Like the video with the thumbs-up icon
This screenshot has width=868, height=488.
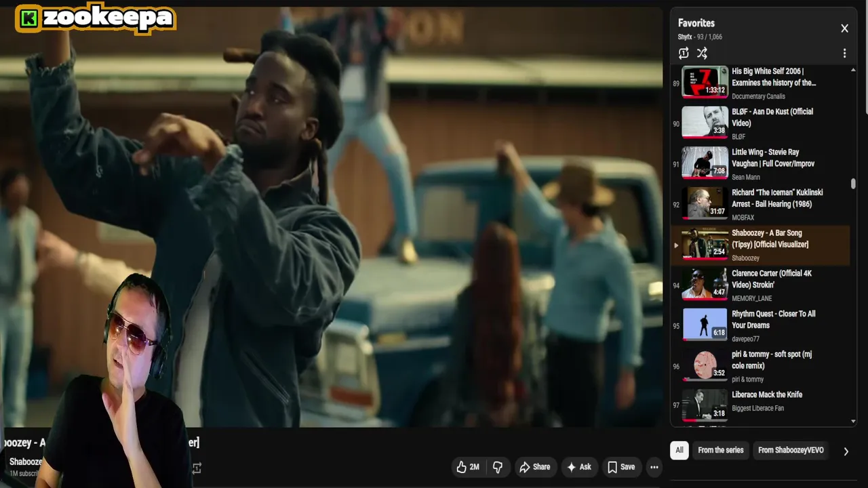tap(469, 467)
